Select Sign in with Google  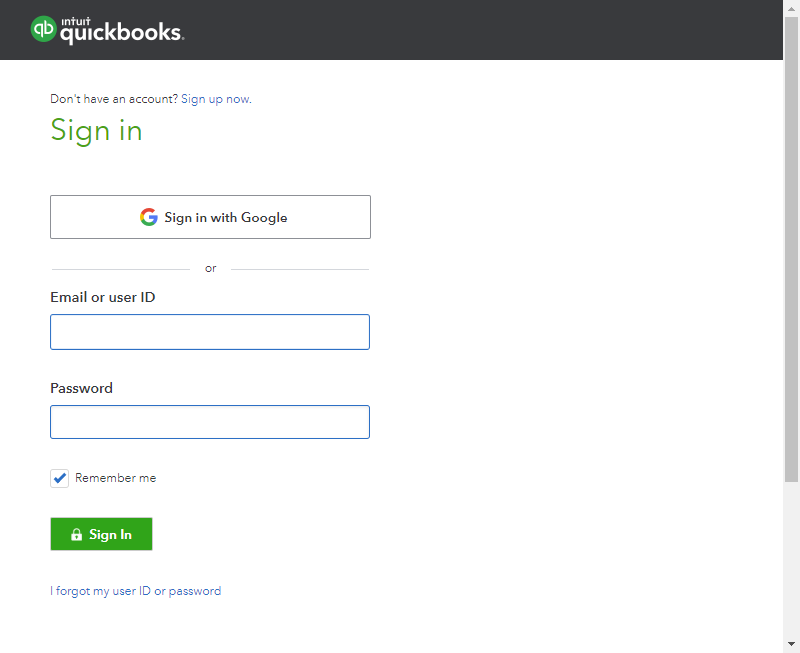coord(210,217)
